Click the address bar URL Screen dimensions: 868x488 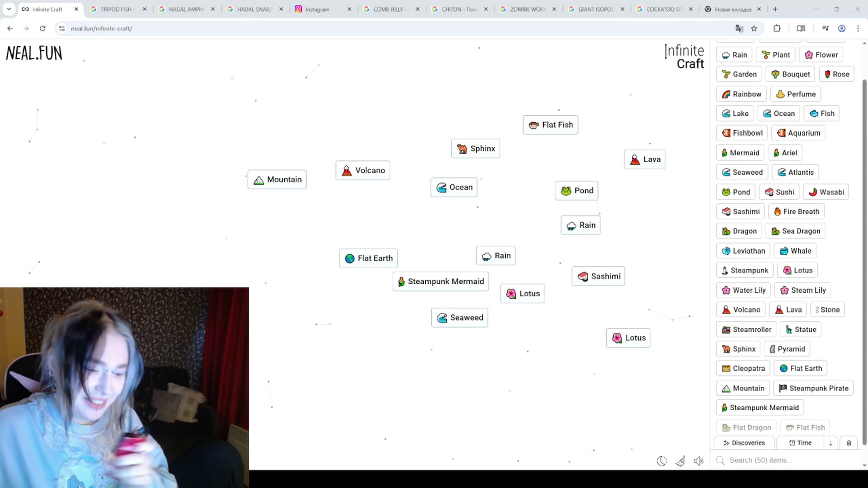point(101,28)
